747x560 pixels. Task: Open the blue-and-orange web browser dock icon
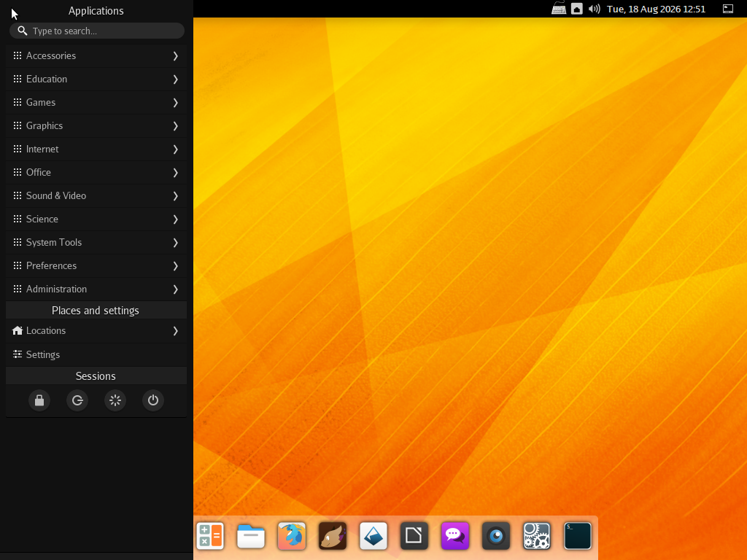(292, 536)
